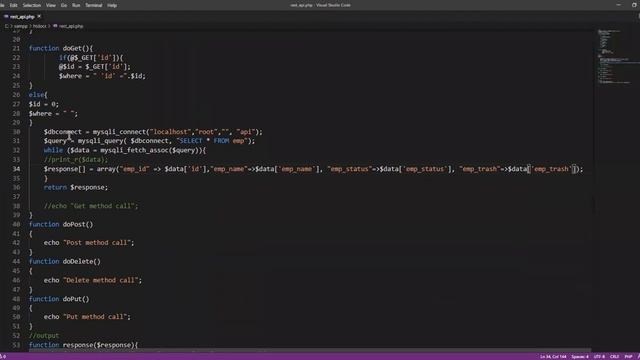Change indentation via the Spaces: 4 status entry
This screenshot has height=360, width=640.
pyautogui.click(x=580, y=357)
